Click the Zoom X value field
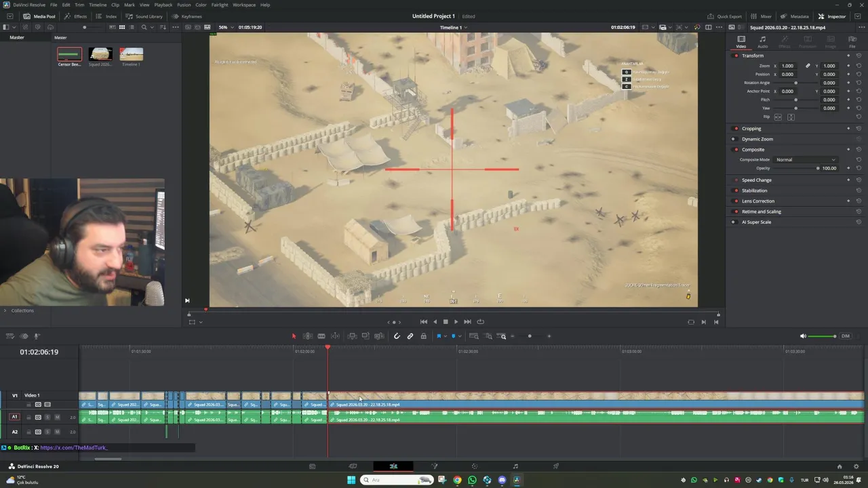868x488 pixels. coord(788,66)
